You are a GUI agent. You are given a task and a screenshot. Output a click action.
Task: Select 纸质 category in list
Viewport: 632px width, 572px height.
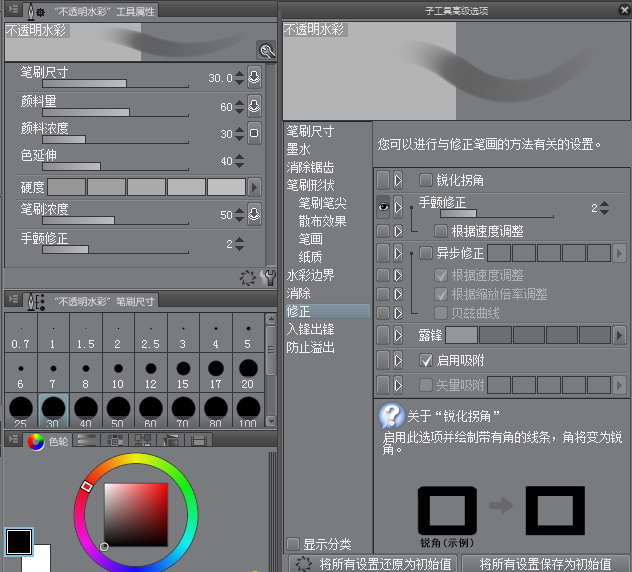(310, 257)
